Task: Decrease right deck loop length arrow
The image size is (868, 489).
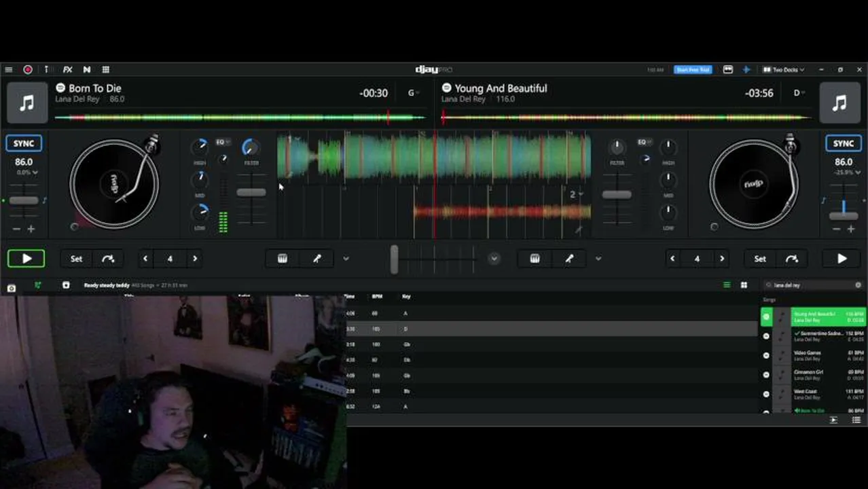Action: pos(672,259)
